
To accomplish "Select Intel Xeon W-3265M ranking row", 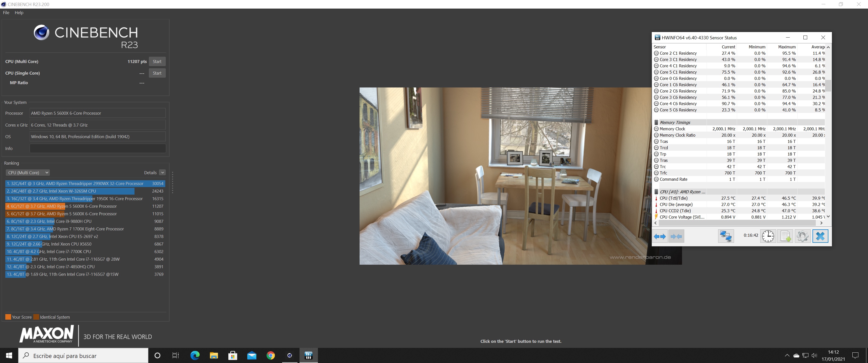I will click(85, 191).
